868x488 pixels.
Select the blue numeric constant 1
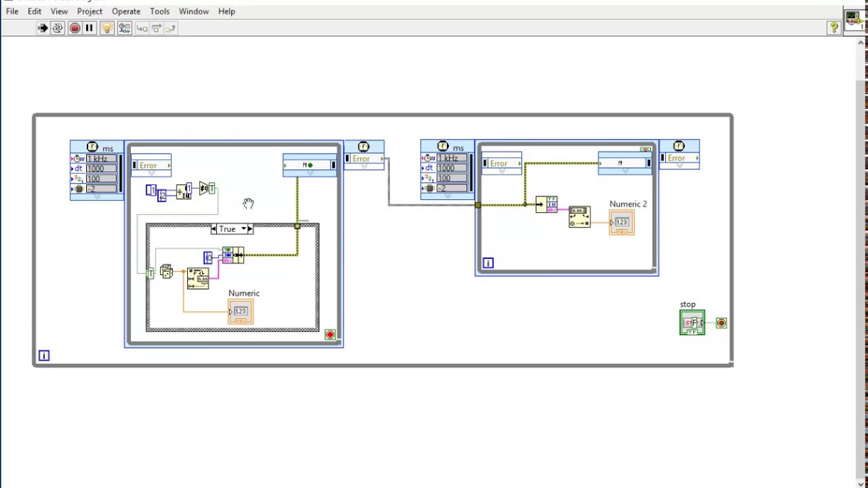click(x=151, y=190)
